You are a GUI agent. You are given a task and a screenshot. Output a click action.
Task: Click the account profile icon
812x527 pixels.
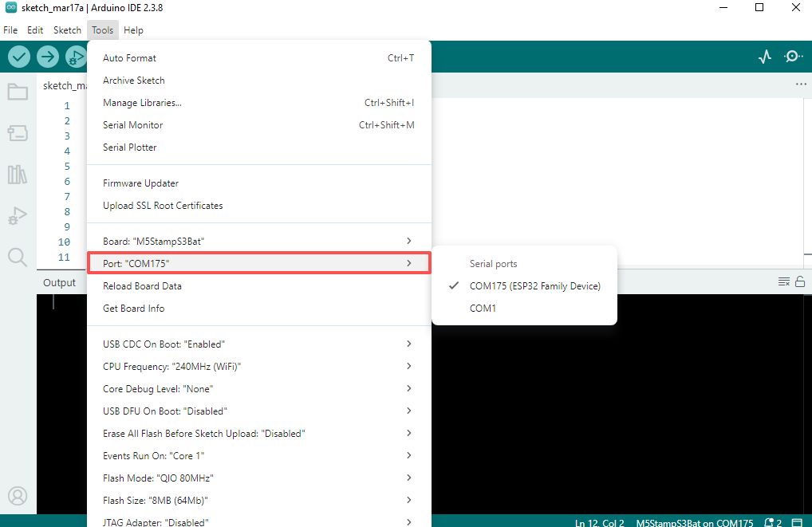(x=18, y=496)
